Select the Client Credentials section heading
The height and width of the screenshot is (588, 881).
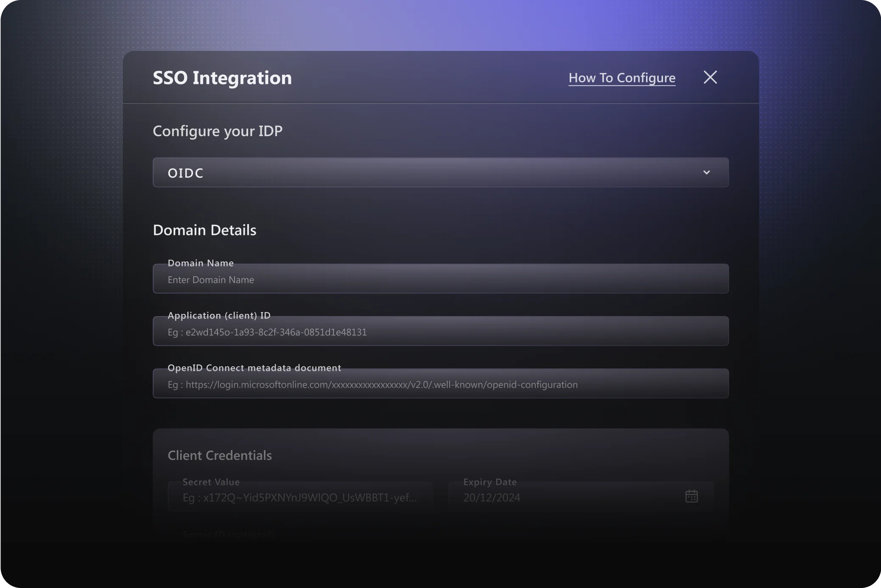tap(219, 456)
